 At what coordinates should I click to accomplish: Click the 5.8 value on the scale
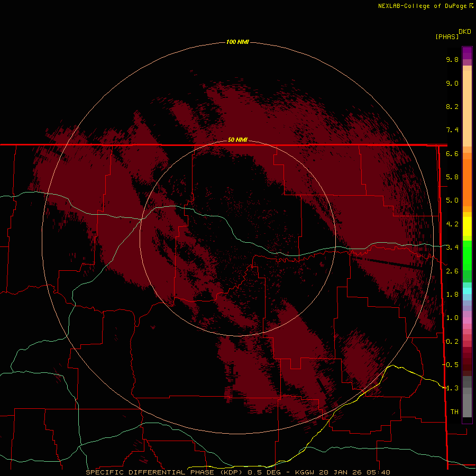pyautogui.click(x=452, y=177)
